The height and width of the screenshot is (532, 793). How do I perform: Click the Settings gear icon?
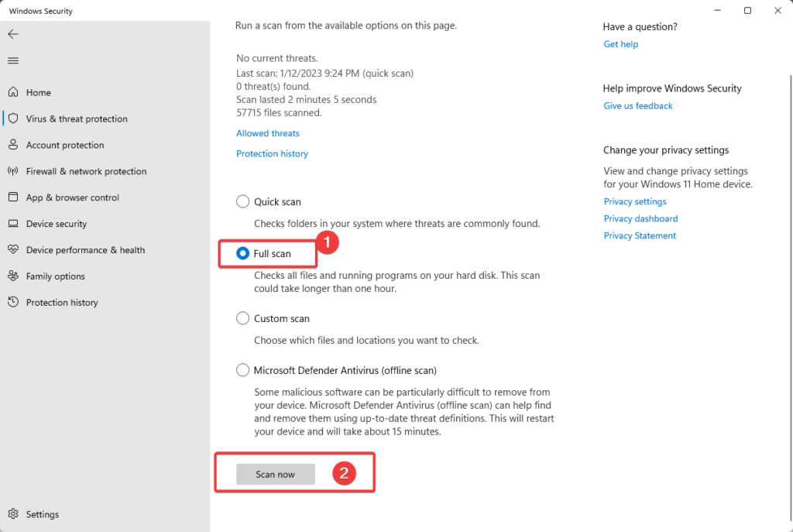click(13, 513)
